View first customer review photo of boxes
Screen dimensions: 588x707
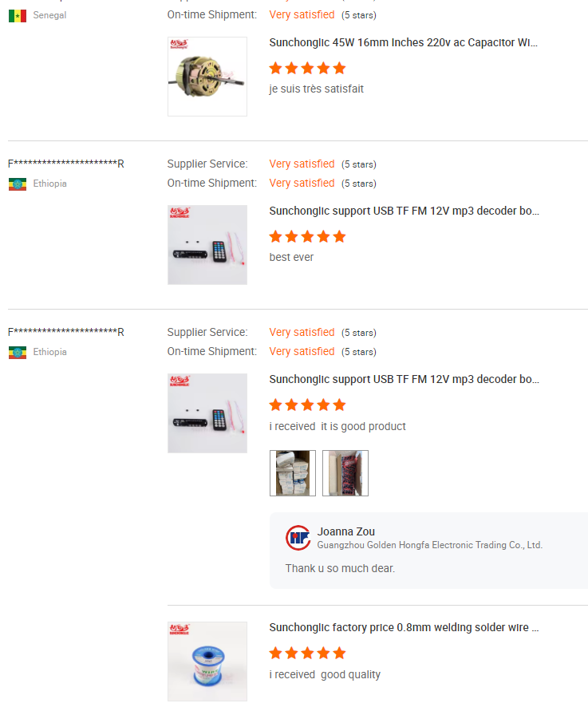293,473
